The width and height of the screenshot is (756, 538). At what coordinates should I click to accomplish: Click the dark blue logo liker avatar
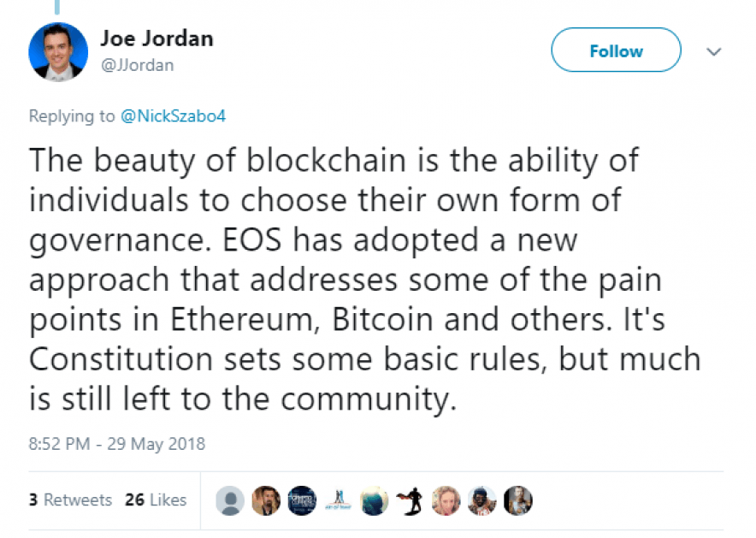tap(302, 500)
